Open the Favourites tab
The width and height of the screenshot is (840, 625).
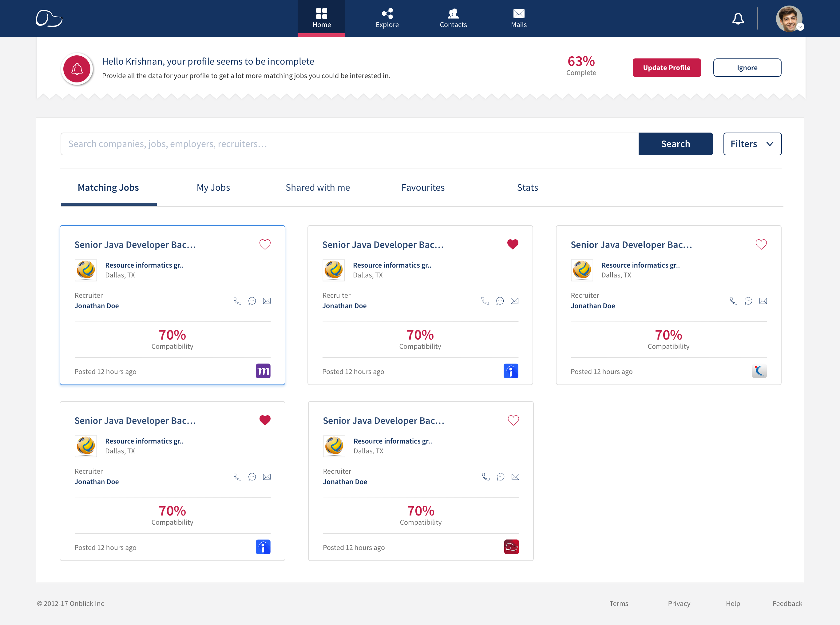tap(423, 188)
